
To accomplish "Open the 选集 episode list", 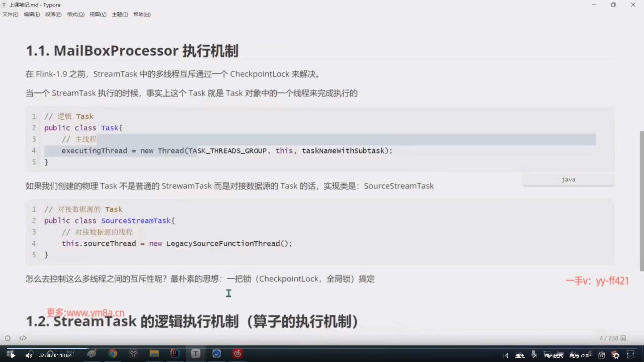I will pos(520,356).
